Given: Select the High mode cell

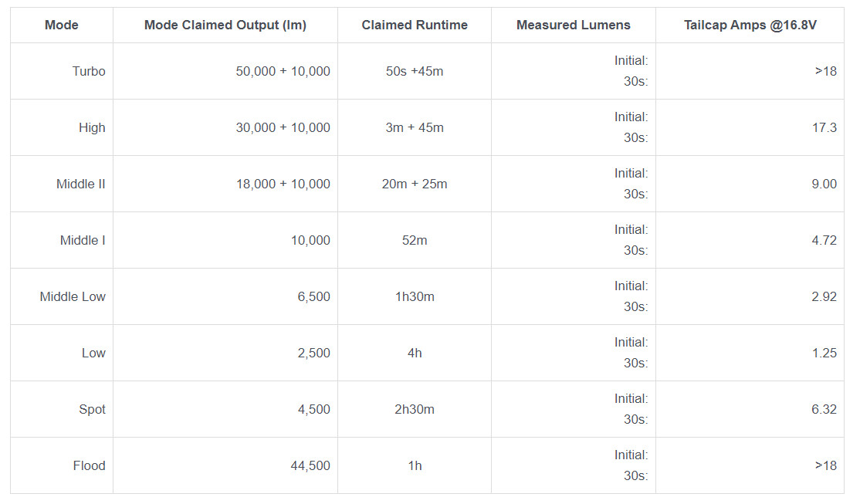Looking at the screenshot, I should pos(92,127).
